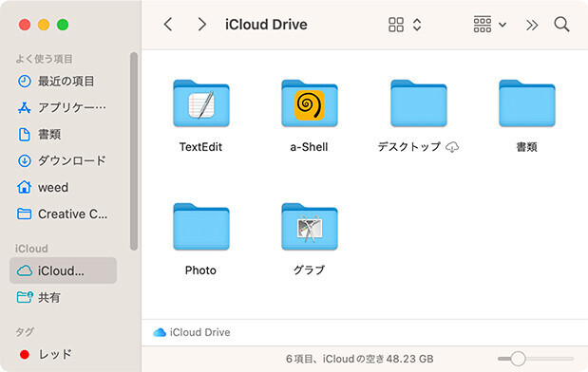Click the iCloud Drive window title
Screen dimensions: 588x372
coord(266,25)
